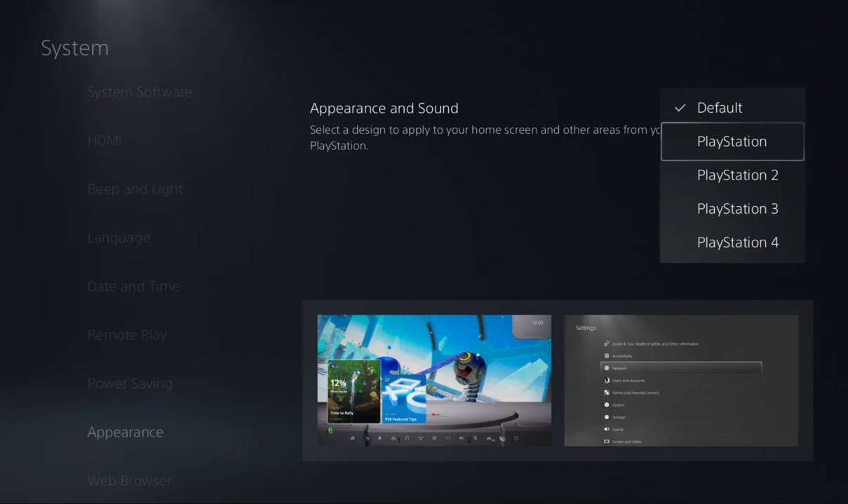Pick the PlayStation 3 design
Screen dimensions: 848x504
pos(732,209)
